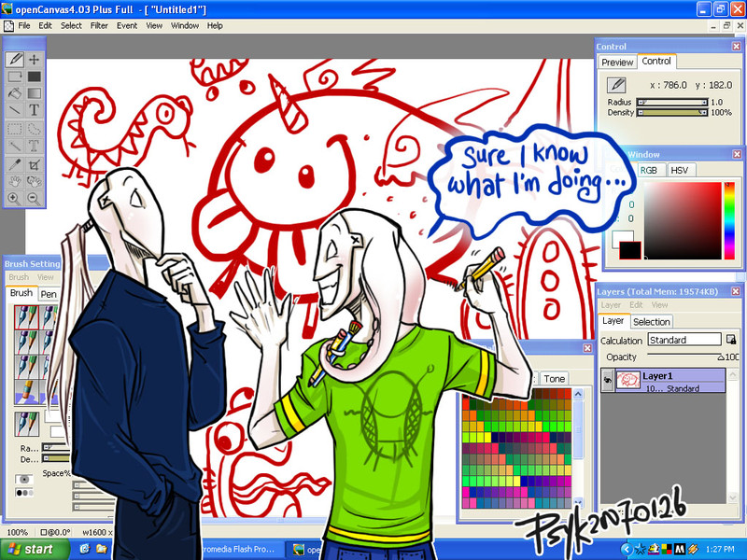747x560 pixels.
Task: Toggle Layer1 visibility eye
Action: 608,380
